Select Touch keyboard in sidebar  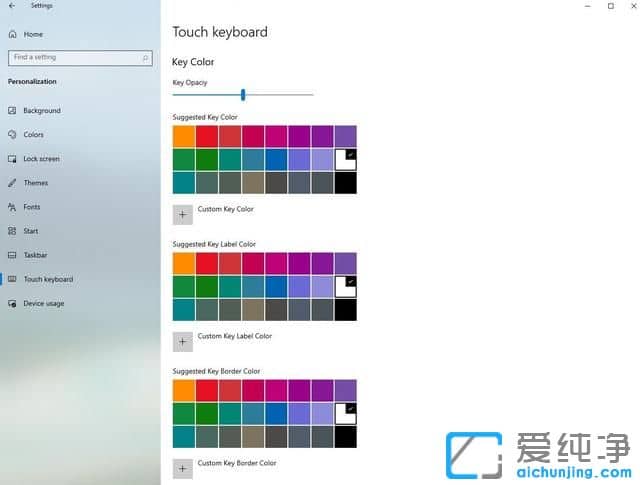47,279
